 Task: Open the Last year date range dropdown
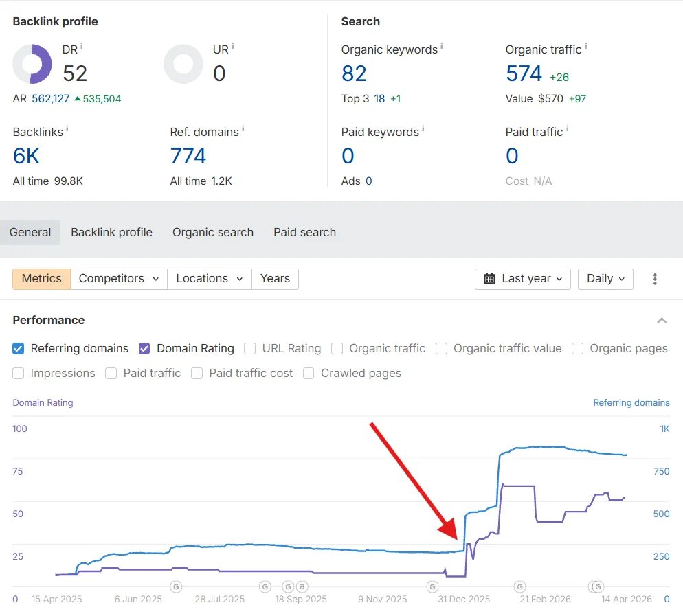click(522, 279)
